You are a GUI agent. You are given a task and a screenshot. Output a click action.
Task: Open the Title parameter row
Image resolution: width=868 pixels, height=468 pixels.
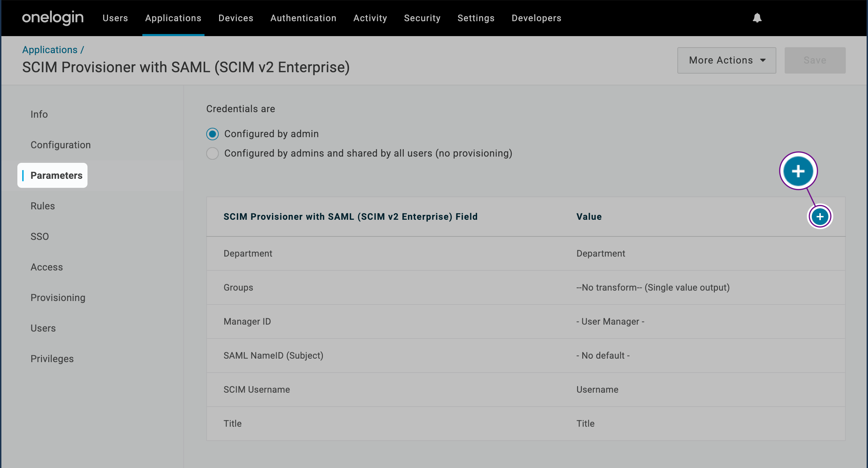tap(526, 424)
